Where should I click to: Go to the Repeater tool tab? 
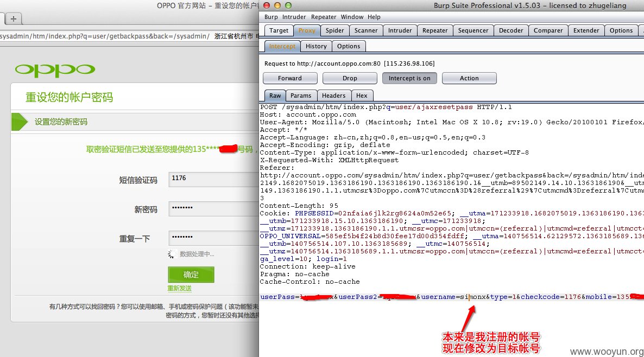[435, 30]
